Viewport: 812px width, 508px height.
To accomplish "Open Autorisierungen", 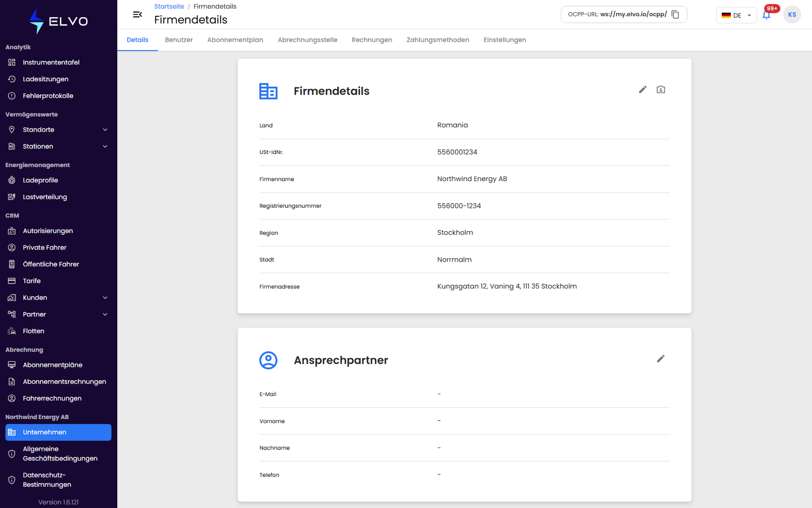I will click(x=58, y=231).
